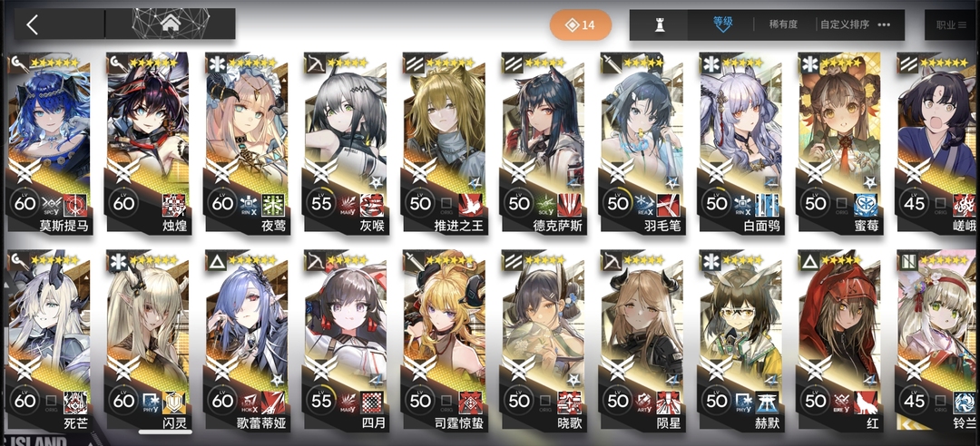Return home via the house icon

170,24
